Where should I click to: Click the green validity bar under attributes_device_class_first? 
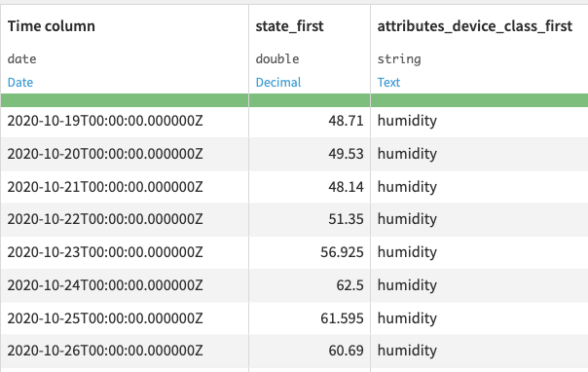pyautogui.click(x=479, y=100)
